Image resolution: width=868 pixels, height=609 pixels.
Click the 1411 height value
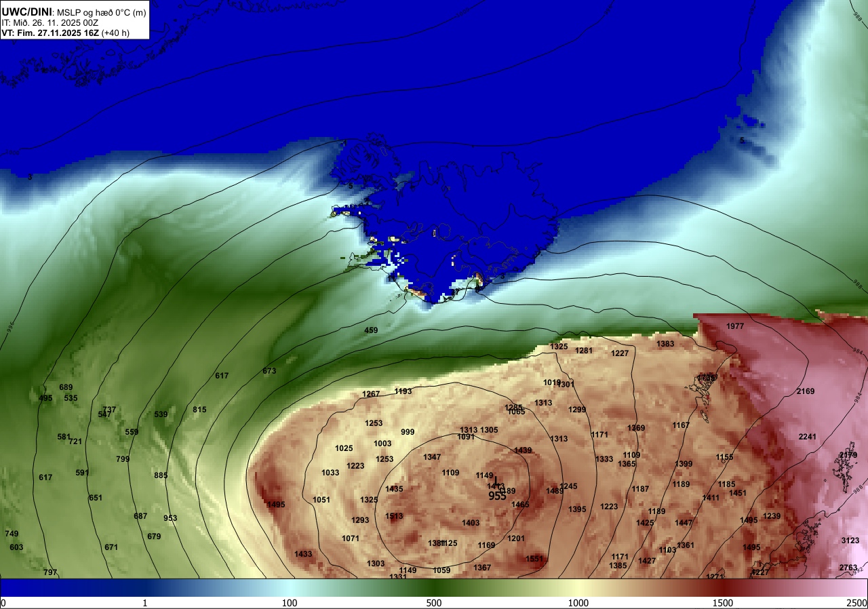click(x=711, y=498)
